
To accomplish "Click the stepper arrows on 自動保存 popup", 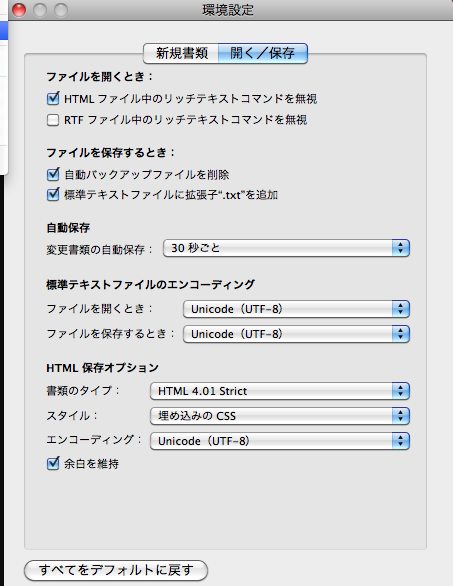I will pos(401,248).
